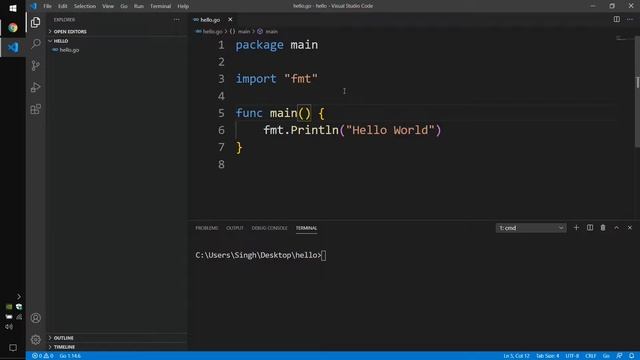Screen dimensions: 640x360
Task: Open the Selection menu
Action: (85, 6)
